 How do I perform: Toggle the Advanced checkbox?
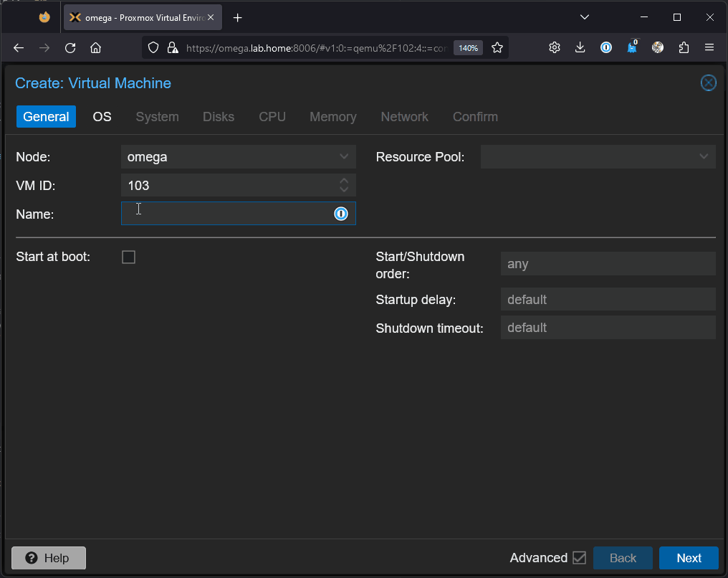click(x=579, y=558)
